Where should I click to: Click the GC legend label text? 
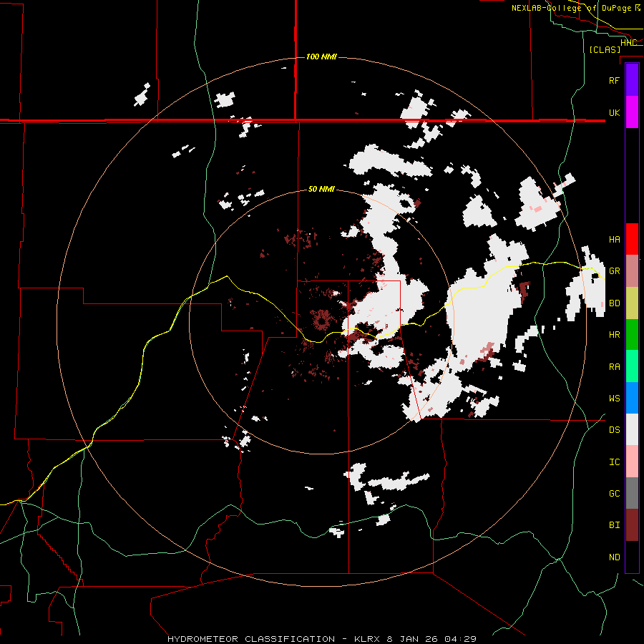[614, 494]
